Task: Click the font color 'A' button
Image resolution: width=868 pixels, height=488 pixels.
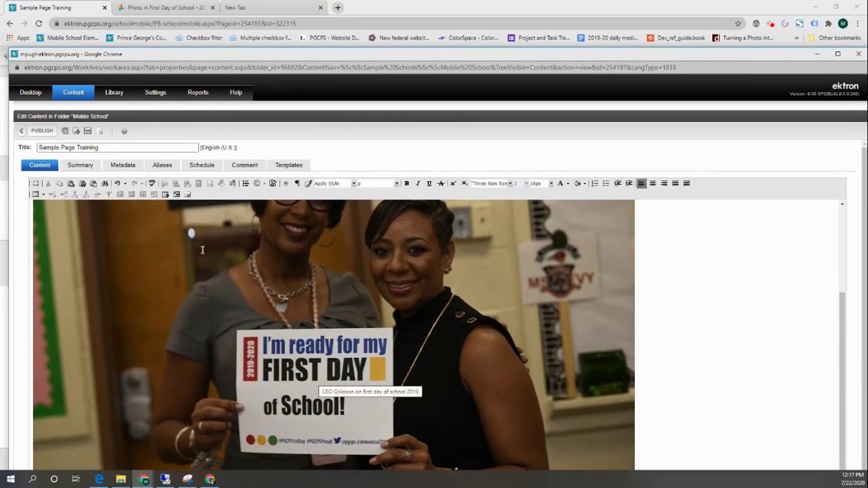Action: 560,183
